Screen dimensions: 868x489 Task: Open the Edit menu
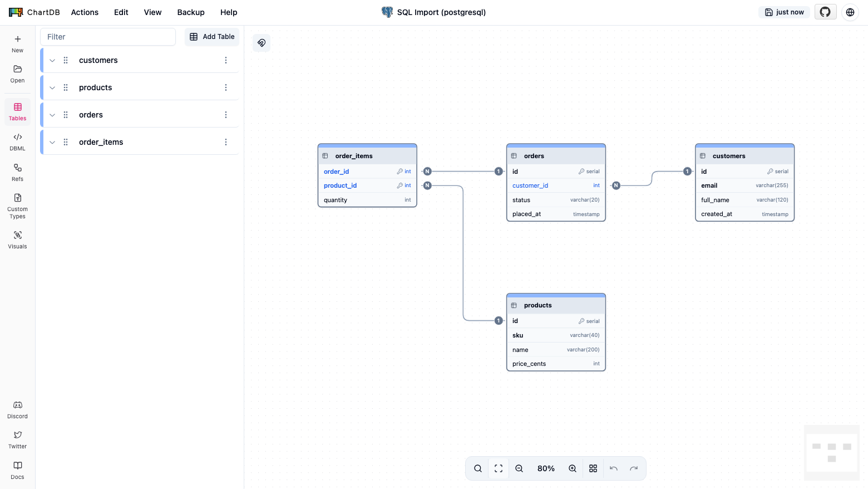coord(121,12)
